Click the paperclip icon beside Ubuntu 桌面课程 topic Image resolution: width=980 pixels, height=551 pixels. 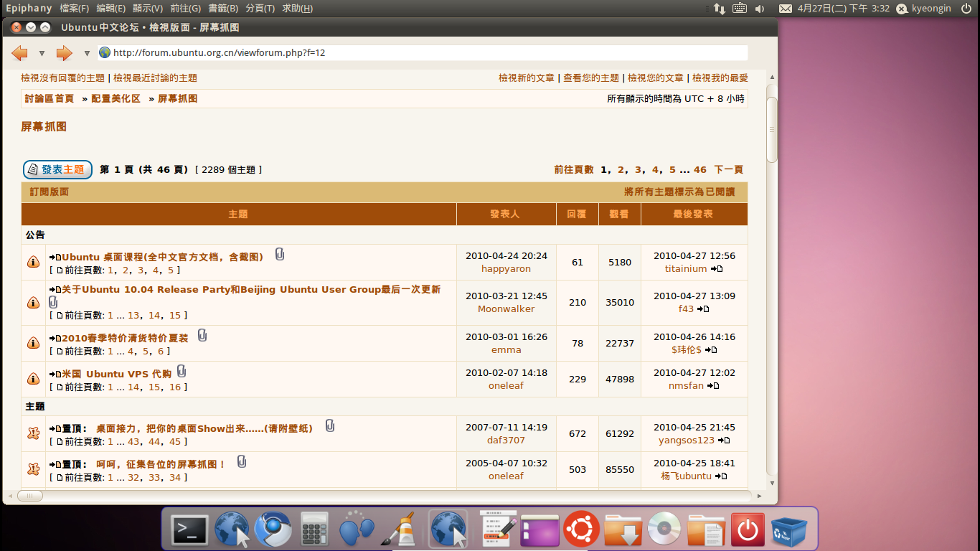(280, 254)
